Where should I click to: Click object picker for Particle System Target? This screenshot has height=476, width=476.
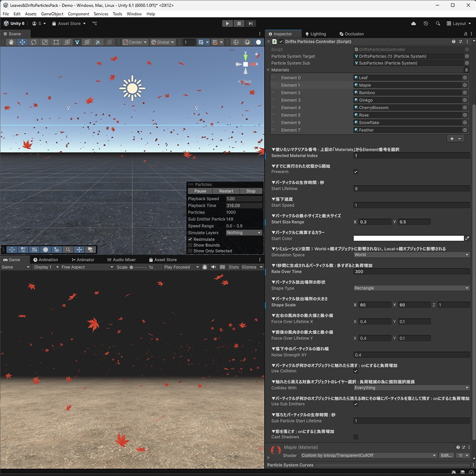click(467, 56)
